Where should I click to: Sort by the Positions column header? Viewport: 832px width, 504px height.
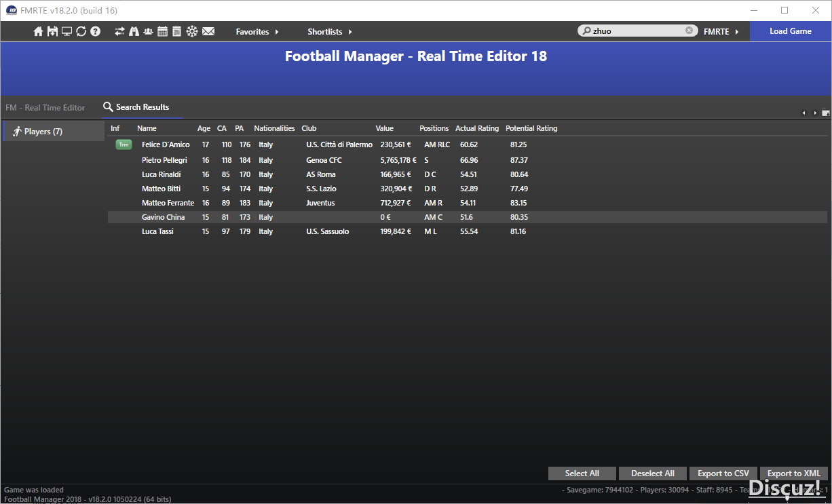pyautogui.click(x=434, y=128)
